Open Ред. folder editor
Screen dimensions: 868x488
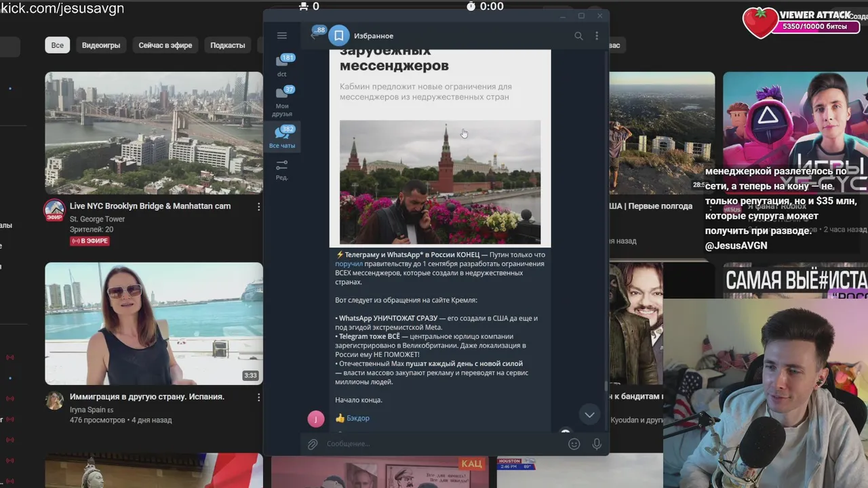tap(282, 169)
